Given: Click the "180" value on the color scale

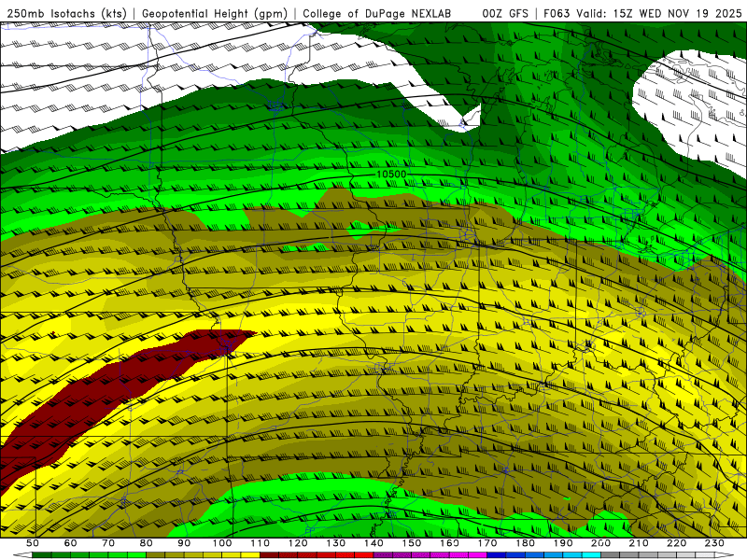Looking at the screenshot, I should pos(526,543).
